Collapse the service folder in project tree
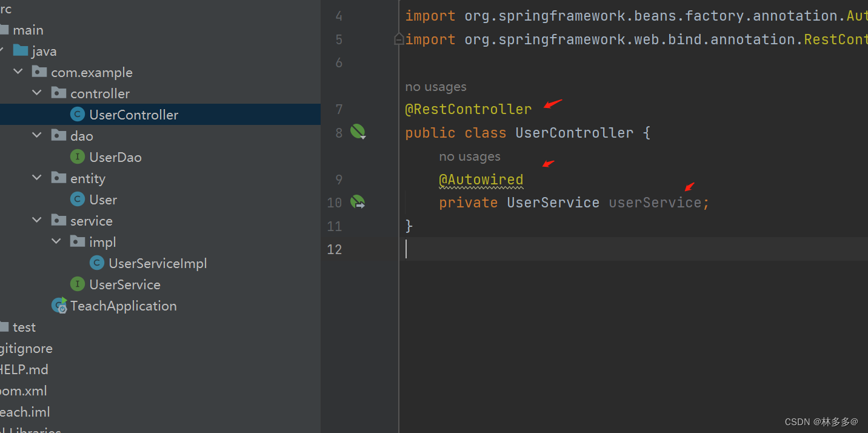The image size is (868, 433). 37,220
